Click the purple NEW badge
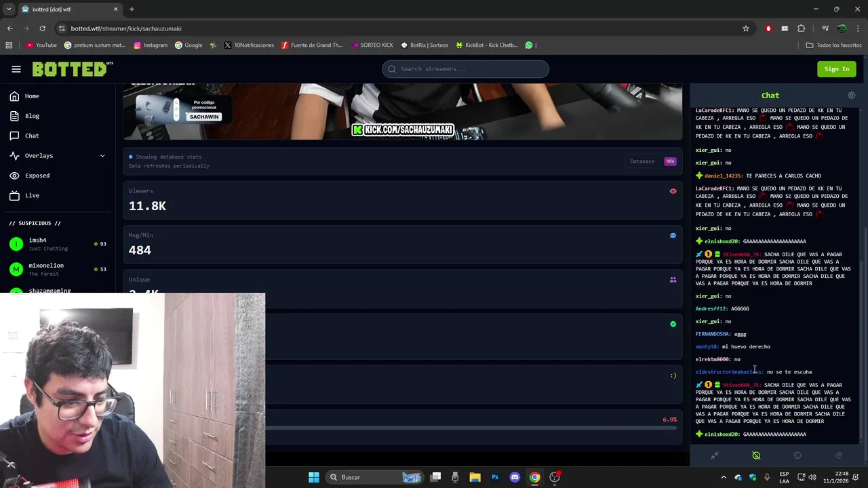The height and width of the screenshot is (488, 868). tap(670, 161)
